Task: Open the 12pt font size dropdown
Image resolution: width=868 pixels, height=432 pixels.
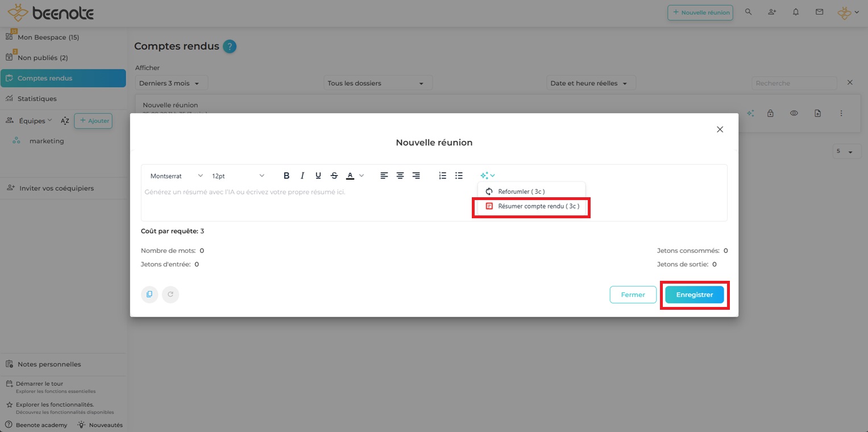Action: tap(238, 176)
